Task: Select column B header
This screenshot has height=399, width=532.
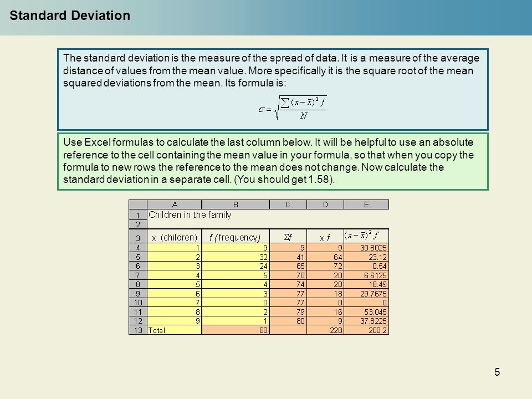Action: (x=236, y=204)
